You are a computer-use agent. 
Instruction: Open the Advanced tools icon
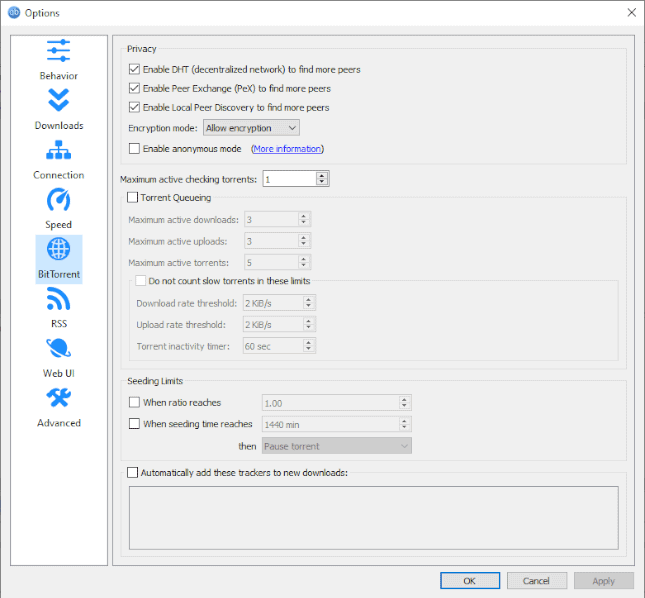pos(58,398)
